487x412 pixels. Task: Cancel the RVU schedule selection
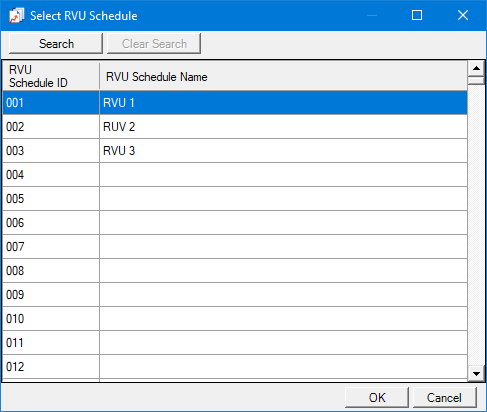[445, 397]
